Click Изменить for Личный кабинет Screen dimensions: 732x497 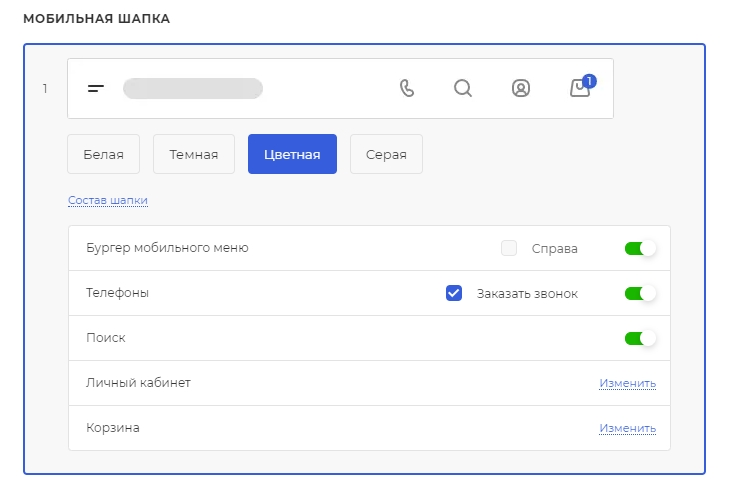tap(628, 383)
